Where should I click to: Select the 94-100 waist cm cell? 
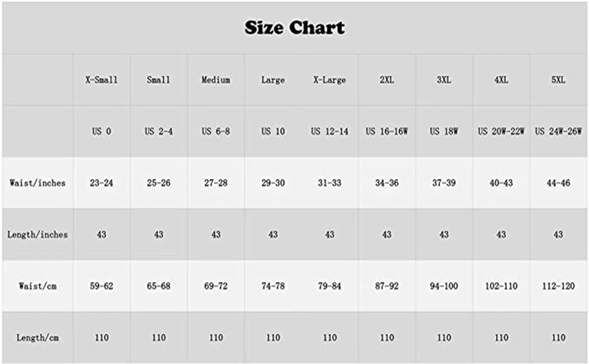click(444, 286)
